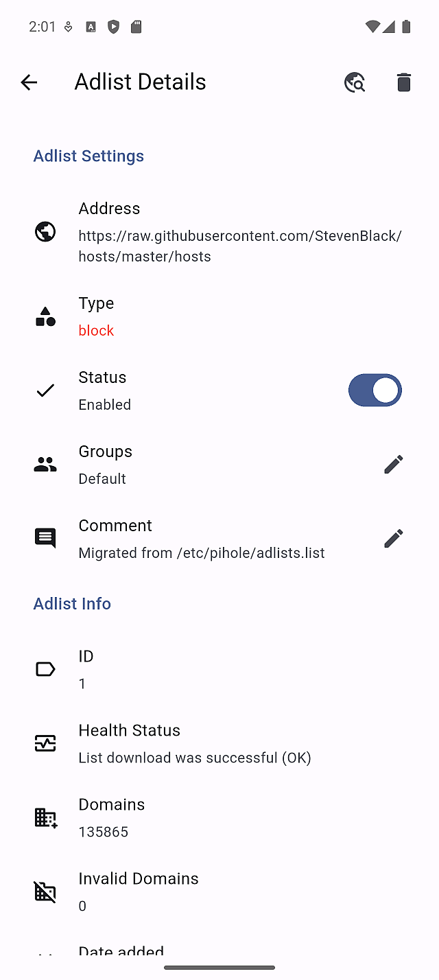The height and width of the screenshot is (980, 439).
Task: Disable the adlist Status switch
Action: point(375,390)
